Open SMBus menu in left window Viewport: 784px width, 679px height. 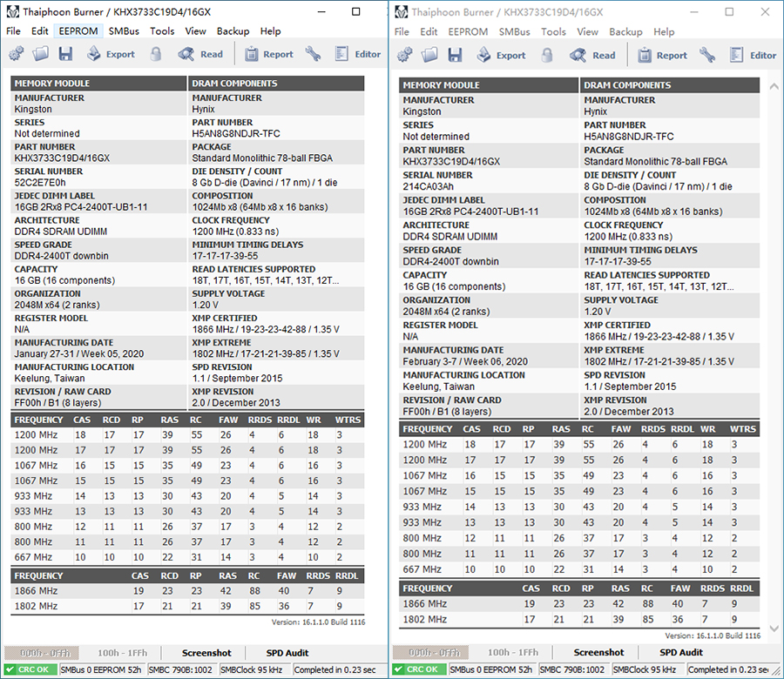point(124,31)
